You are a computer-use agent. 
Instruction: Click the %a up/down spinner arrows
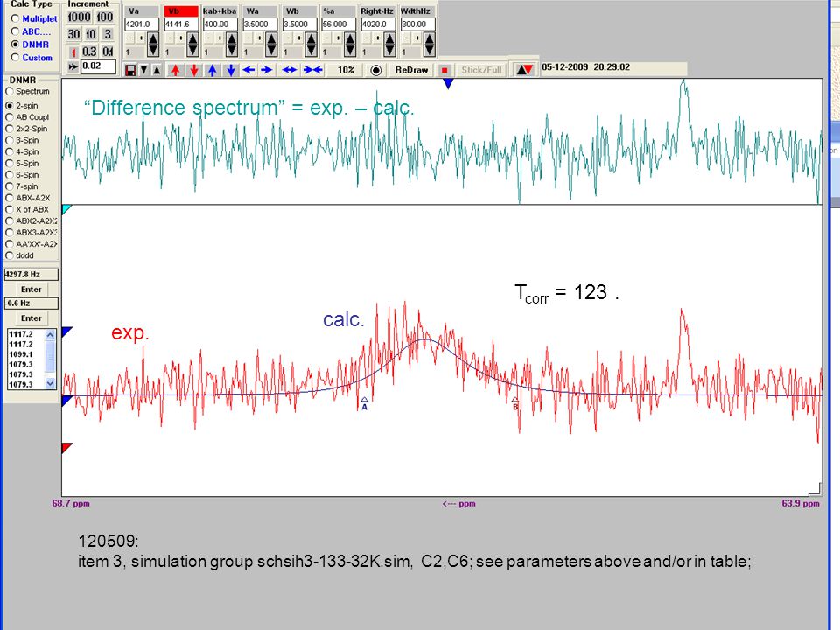[x=350, y=45]
